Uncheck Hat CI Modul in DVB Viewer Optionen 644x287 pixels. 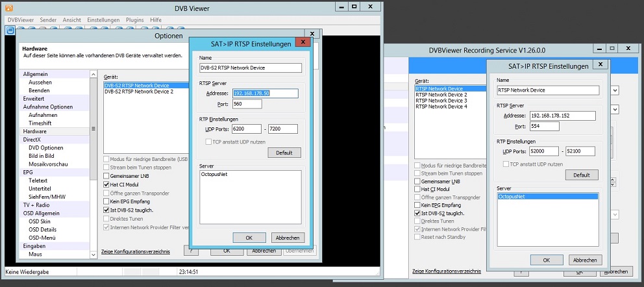pyautogui.click(x=106, y=184)
